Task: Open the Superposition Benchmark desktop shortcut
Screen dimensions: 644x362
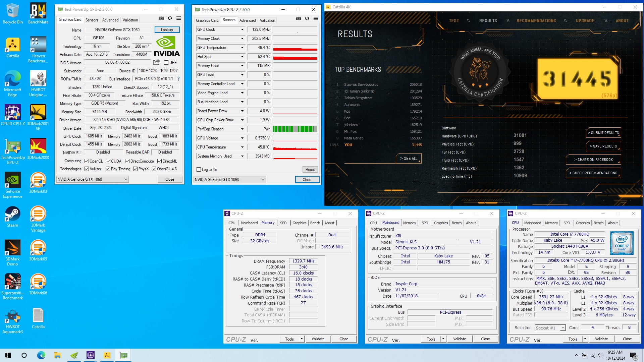Action: click(12, 286)
